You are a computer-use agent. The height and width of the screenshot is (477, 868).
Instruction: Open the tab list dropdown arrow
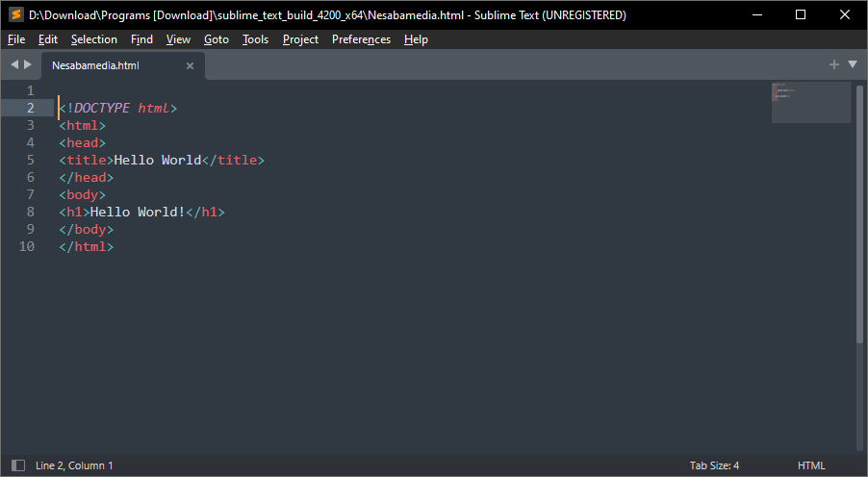pyautogui.click(x=852, y=64)
